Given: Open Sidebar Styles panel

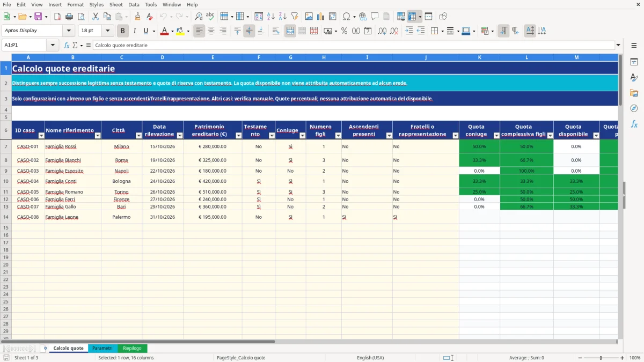Looking at the screenshot, I should 634,78.
